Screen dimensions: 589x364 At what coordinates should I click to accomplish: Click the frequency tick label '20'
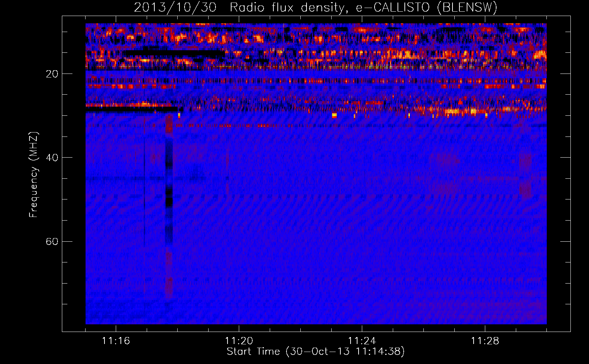52,74
